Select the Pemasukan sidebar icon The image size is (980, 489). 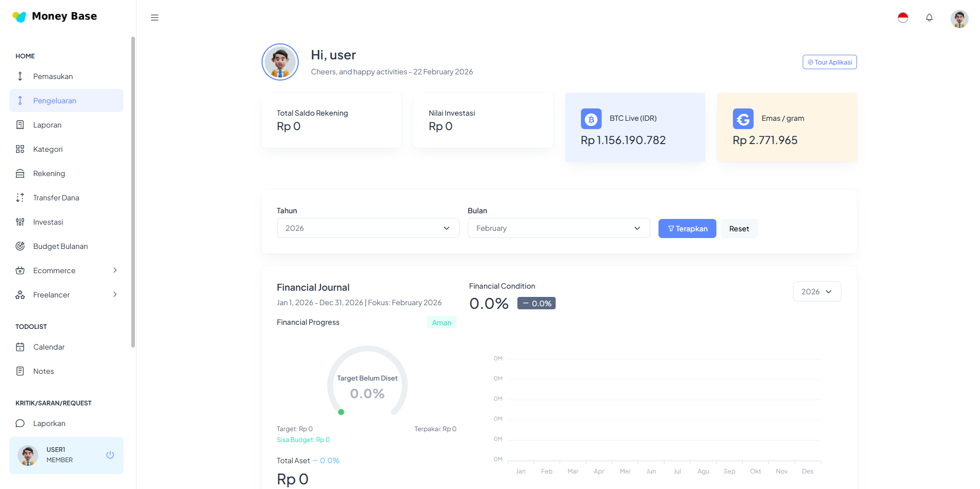(x=20, y=76)
